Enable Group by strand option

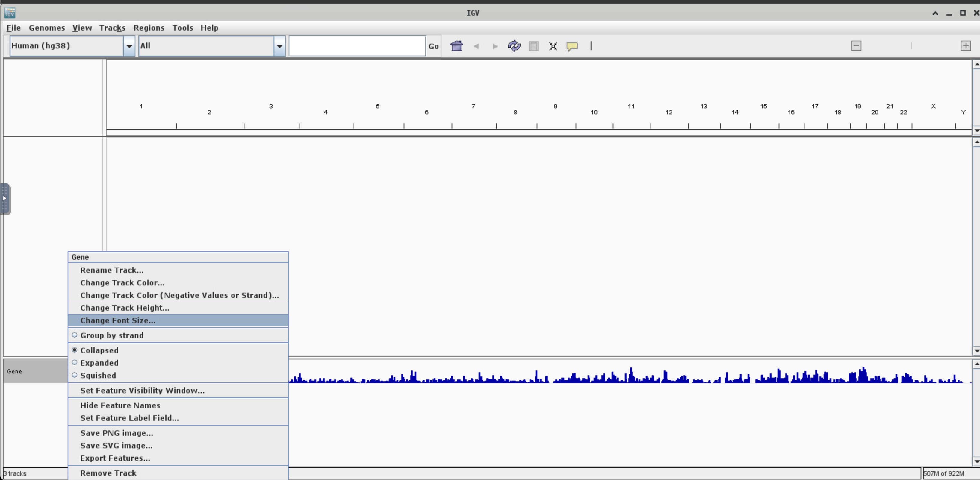pos(112,335)
